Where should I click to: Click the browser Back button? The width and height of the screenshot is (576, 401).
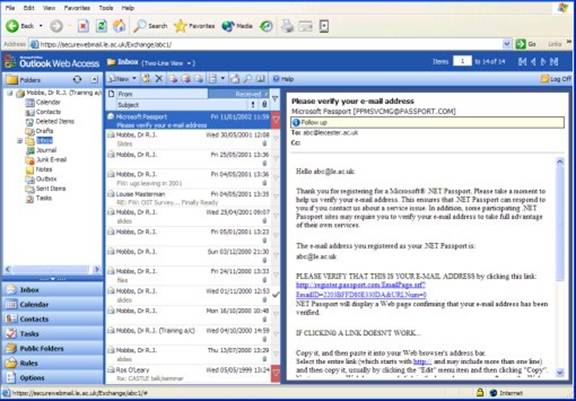click(20, 26)
